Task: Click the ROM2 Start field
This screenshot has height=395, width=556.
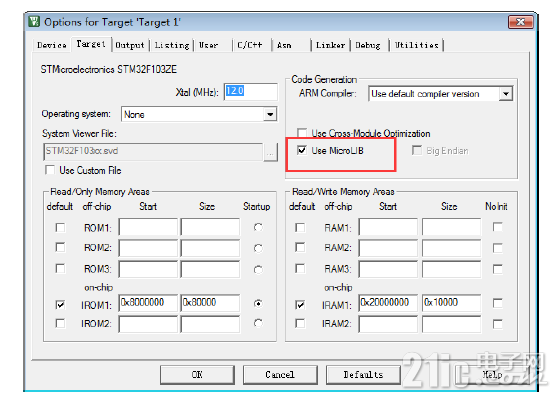Action: pos(148,248)
